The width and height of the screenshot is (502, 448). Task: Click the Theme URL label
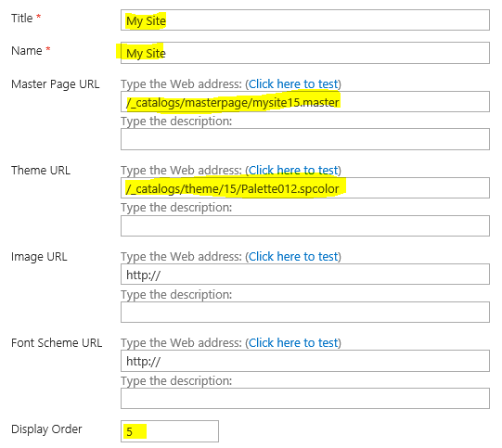pyautogui.click(x=41, y=171)
